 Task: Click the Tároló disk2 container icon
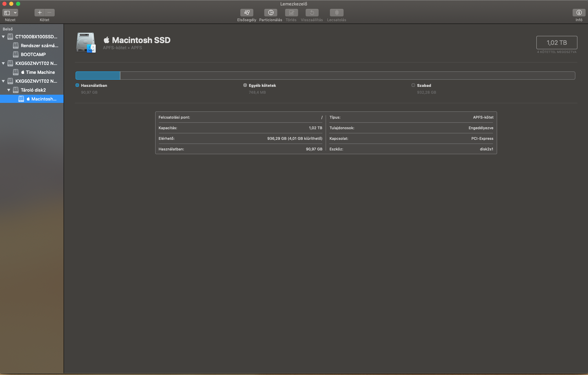click(16, 90)
